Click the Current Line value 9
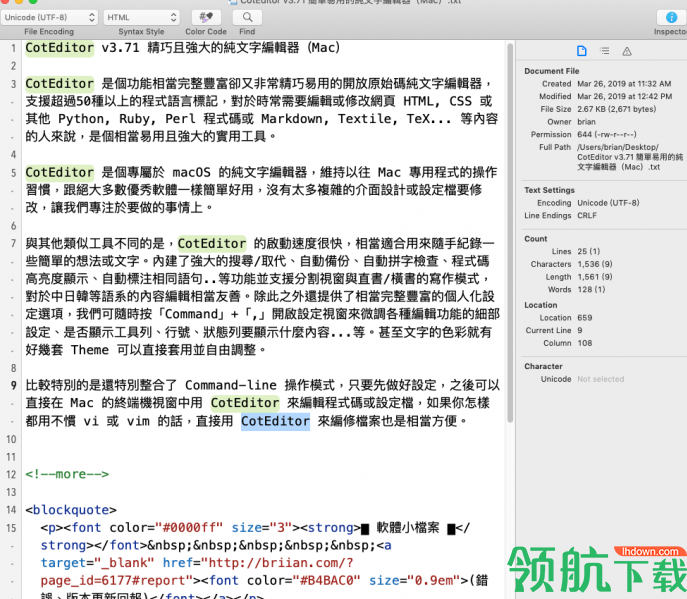687x599 pixels. (x=580, y=330)
